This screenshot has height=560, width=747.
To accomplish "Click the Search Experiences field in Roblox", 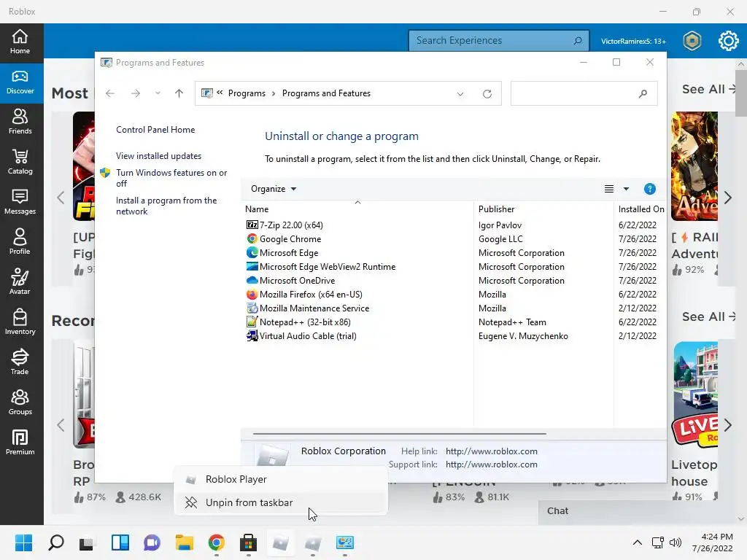I will (499, 41).
